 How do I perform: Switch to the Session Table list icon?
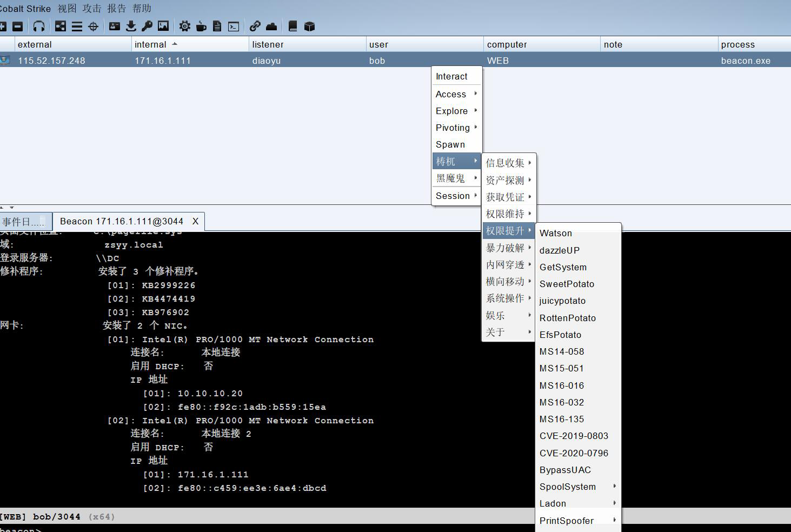(77, 26)
